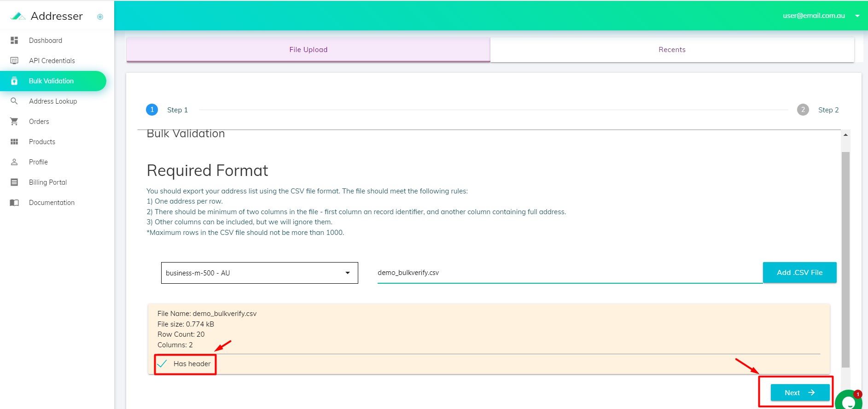Viewport: 868px width, 409px height.
Task: Click the API Credentials icon
Action: point(14,61)
